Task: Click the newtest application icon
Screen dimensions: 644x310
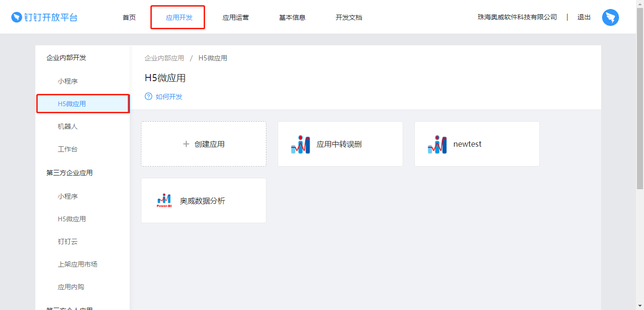Action: point(437,144)
